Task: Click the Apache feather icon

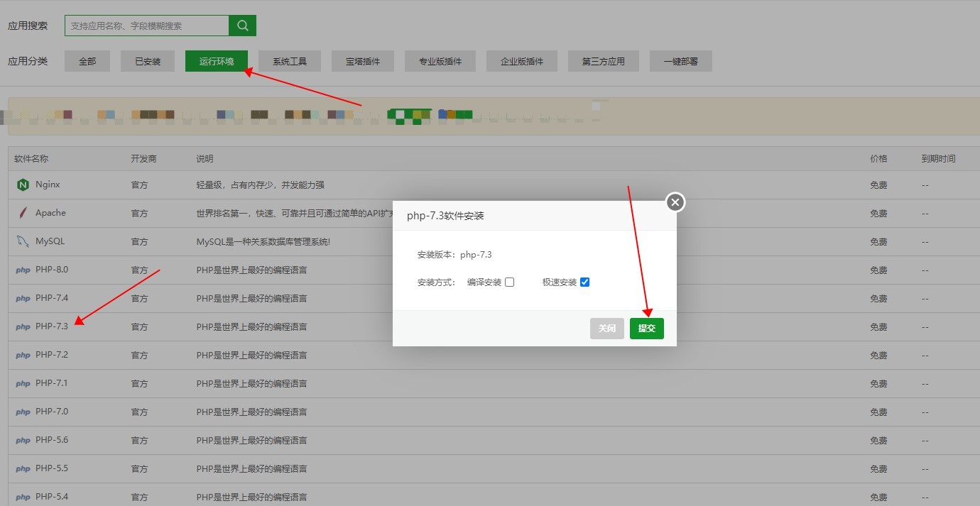Action: point(23,213)
